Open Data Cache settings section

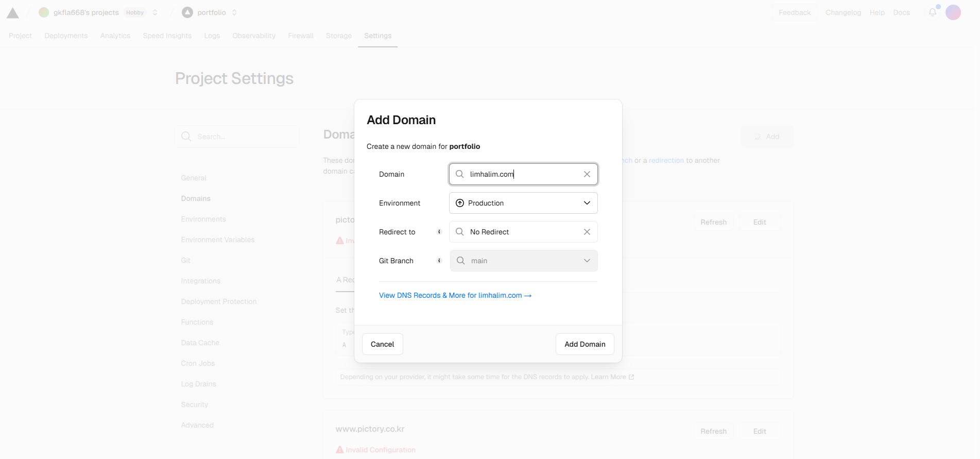200,343
